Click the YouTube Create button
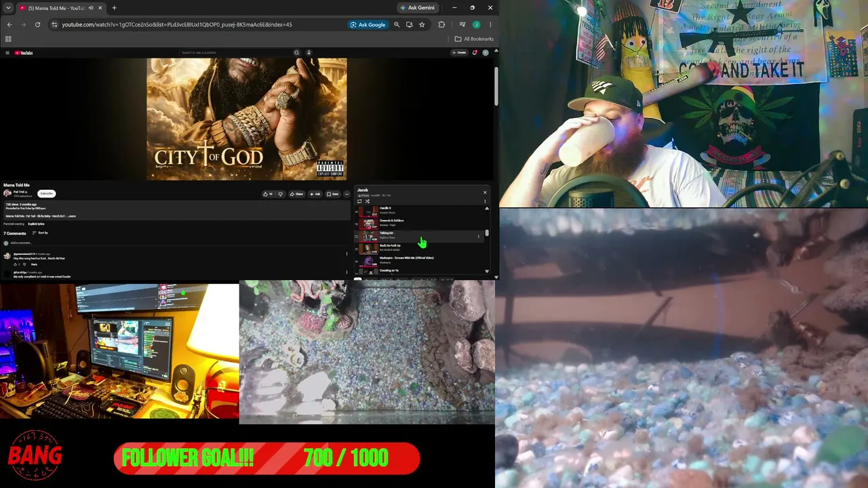The width and height of the screenshot is (868, 488). 460,52
